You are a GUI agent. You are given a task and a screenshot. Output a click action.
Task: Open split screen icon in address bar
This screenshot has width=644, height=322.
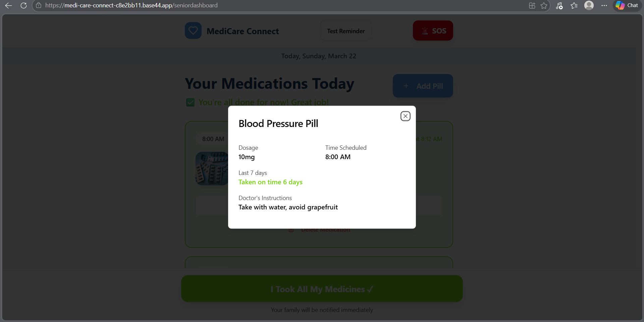532,5
